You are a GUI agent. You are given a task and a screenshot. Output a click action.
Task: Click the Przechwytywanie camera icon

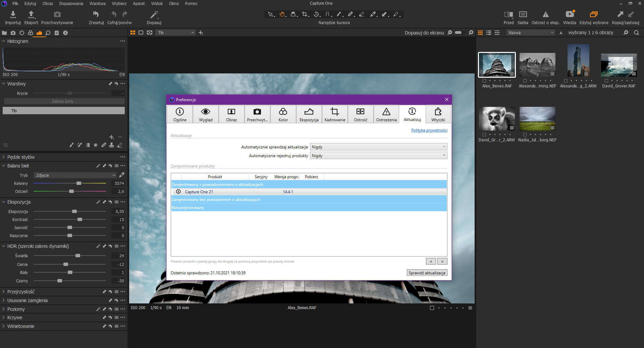click(x=57, y=14)
